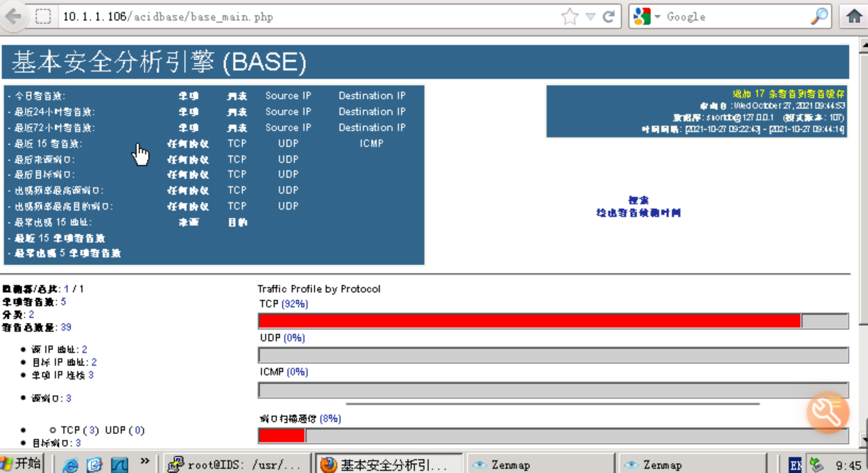Image resolution: width=868 pixels, height=473 pixels.
Task: Click the empty UDP traffic progress bar
Action: pyautogui.click(x=554, y=355)
